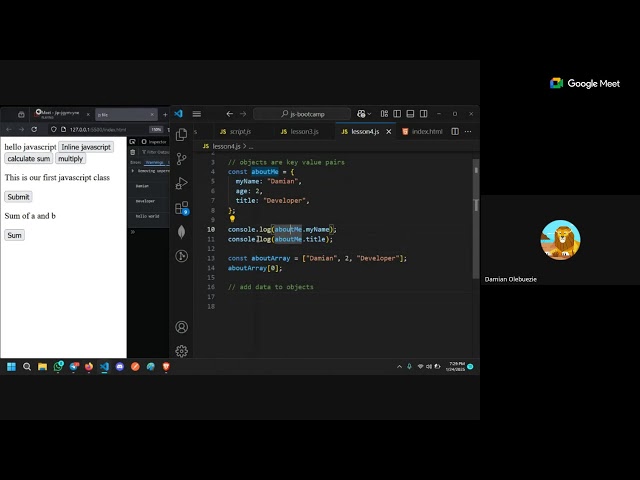This screenshot has width=640, height=480.
Task: Close the lesson4.js tab
Action: 389,131
